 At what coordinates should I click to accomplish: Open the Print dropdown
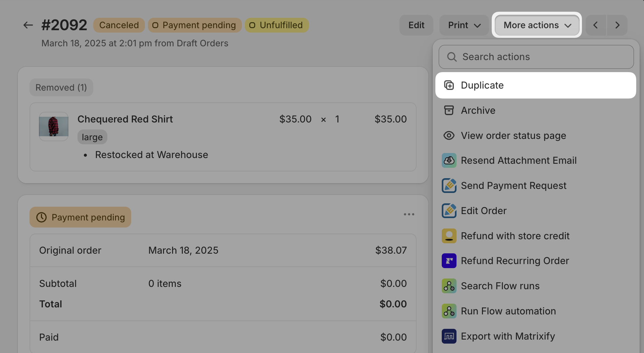[464, 25]
